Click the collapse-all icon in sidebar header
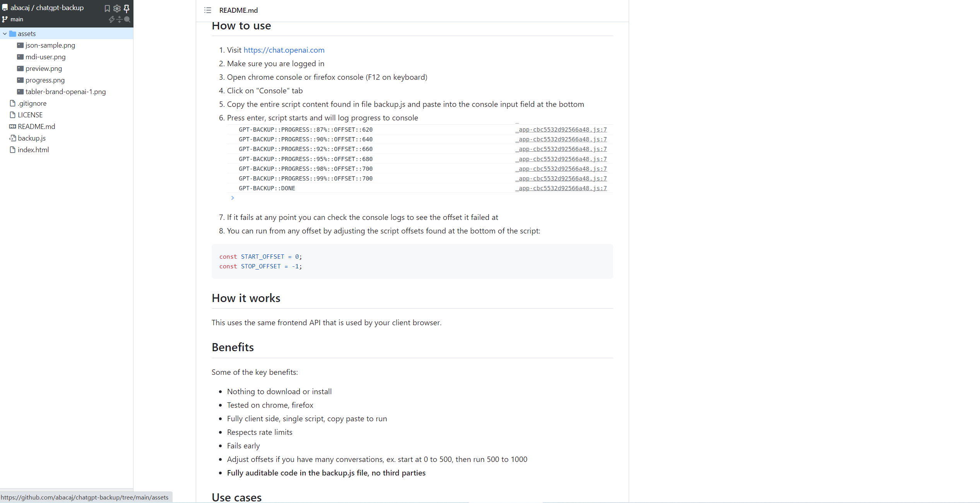Image resolution: width=980 pixels, height=503 pixels. click(x=120, y=19)
